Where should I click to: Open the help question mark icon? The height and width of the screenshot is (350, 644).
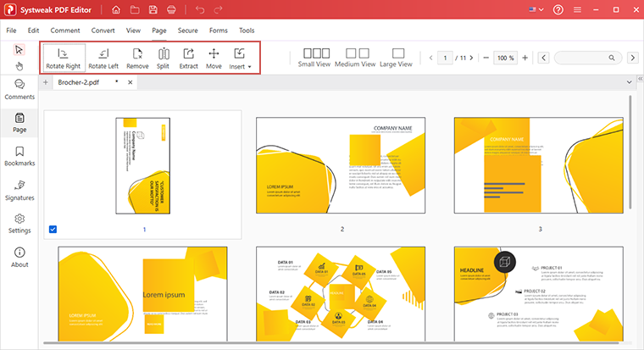coord(558,10)
